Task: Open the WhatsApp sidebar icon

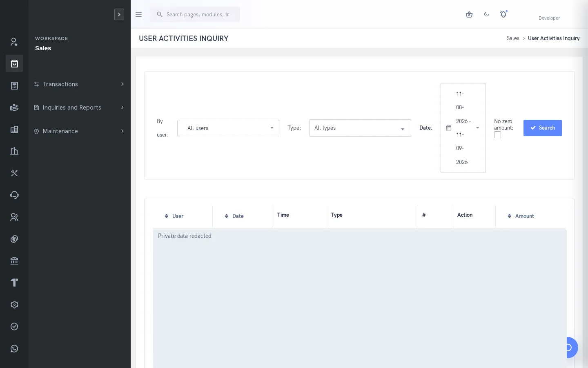Action: pos(14,349)
